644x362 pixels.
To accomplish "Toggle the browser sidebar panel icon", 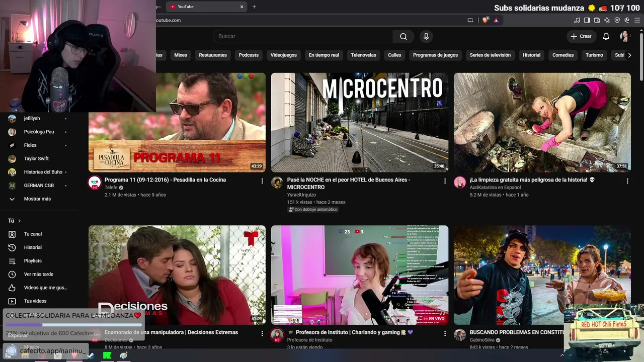I will click(x=587, y=20).
